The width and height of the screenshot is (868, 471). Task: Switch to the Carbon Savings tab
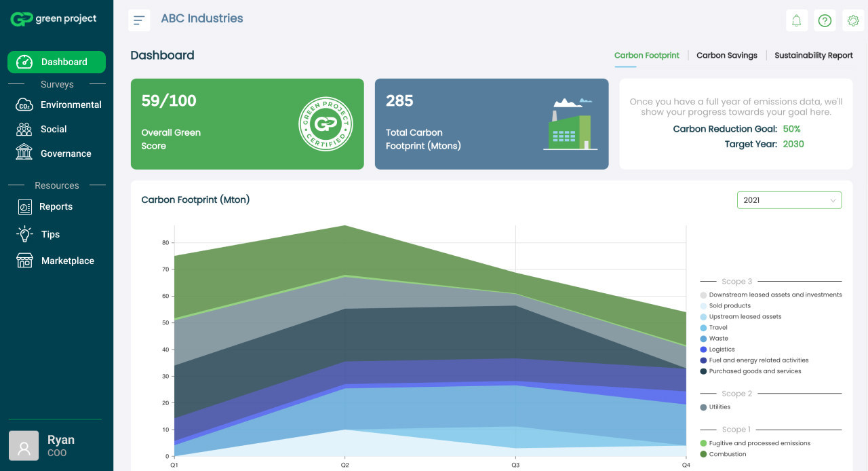point(726,56)
